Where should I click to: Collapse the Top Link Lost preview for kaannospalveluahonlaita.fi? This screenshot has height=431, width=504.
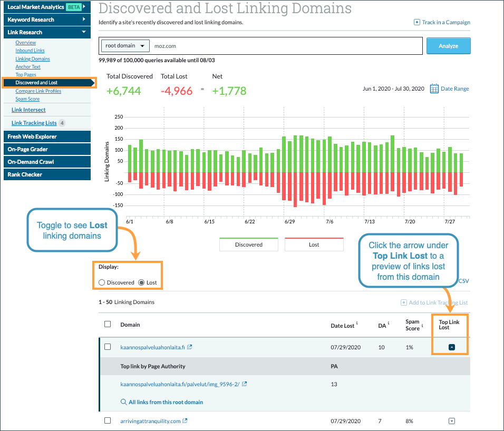click(x=451, y=347)
